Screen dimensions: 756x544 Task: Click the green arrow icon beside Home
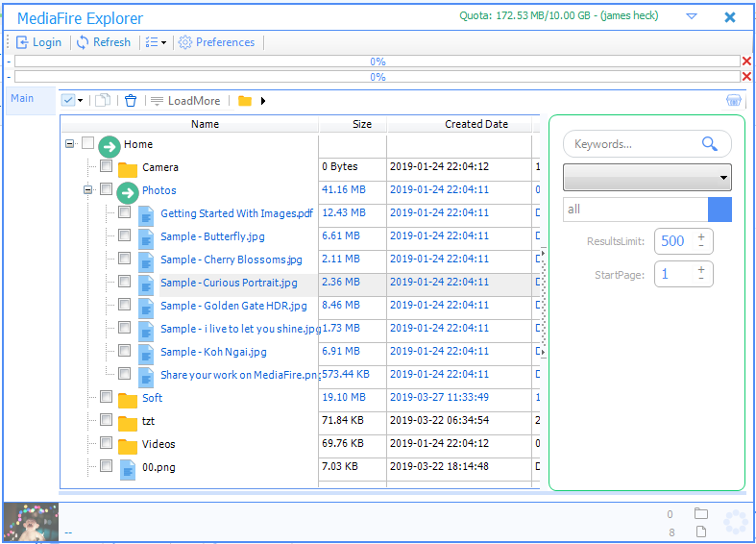click(110, 147)
